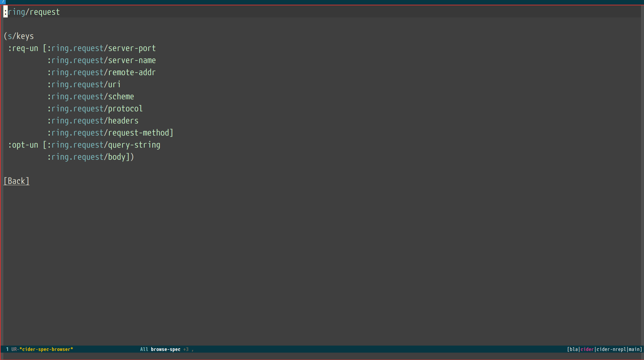Open the :ring.request/remote-addr spec
The image size is (644, 360).
click(x=101, y=72)
